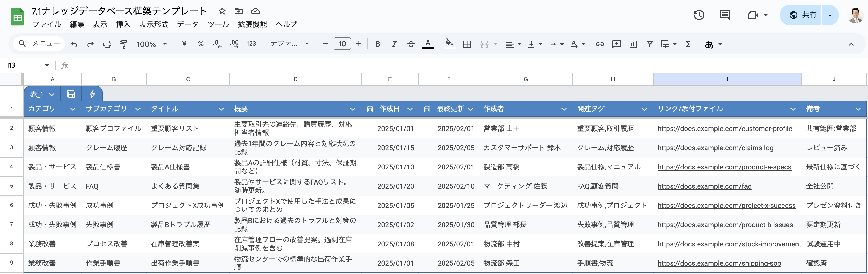The height and width of the screenshot is (274, 868).
Task: Create a filter using the toolbar icon
Action: [650, 44]
